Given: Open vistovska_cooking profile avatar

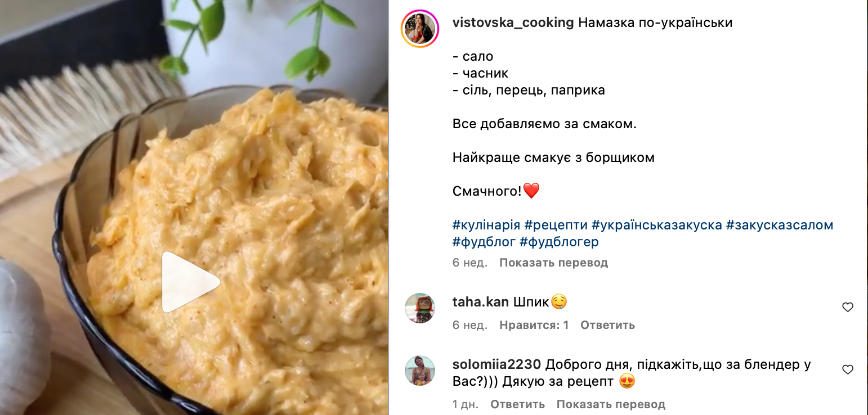Looking at the screenshot, I should 420,28.
